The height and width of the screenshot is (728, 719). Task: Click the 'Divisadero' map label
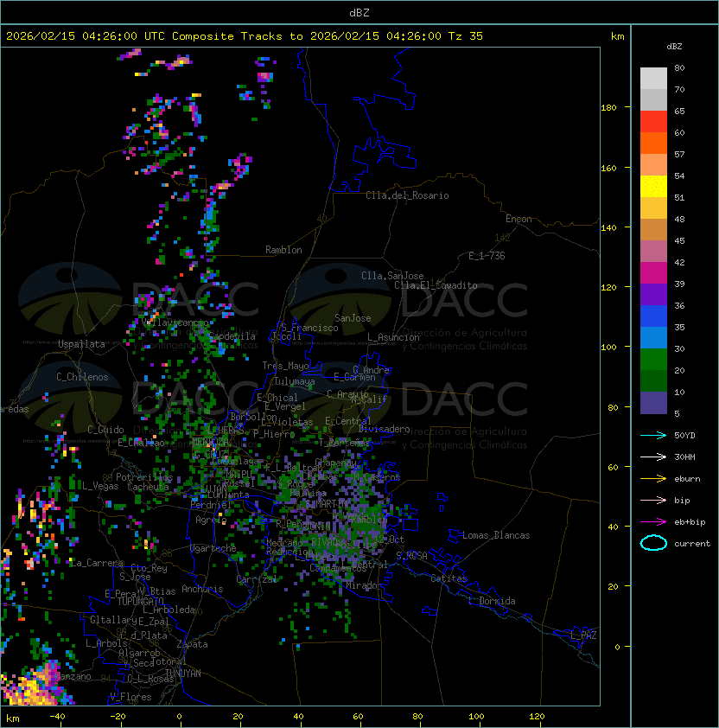[385, 429]
